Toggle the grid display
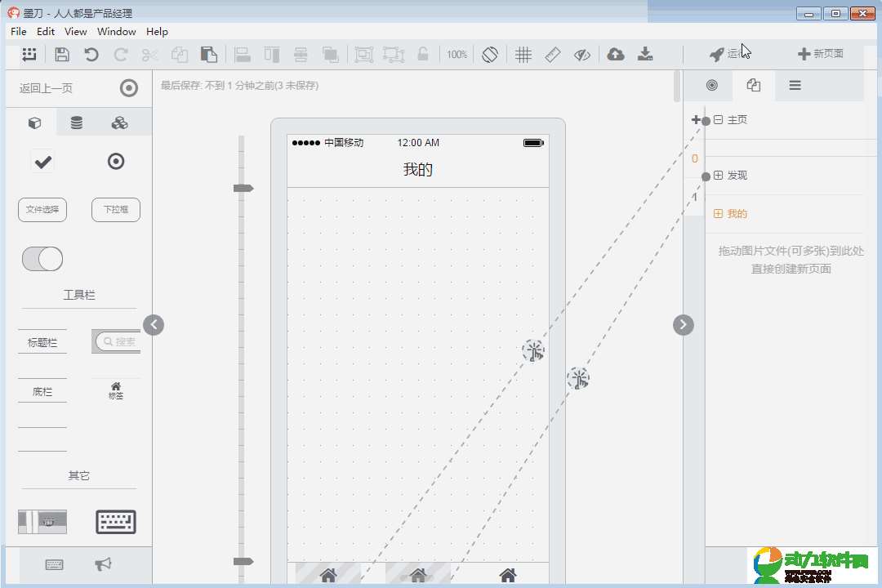Viewport: 882px width, 588px height. 523,55
